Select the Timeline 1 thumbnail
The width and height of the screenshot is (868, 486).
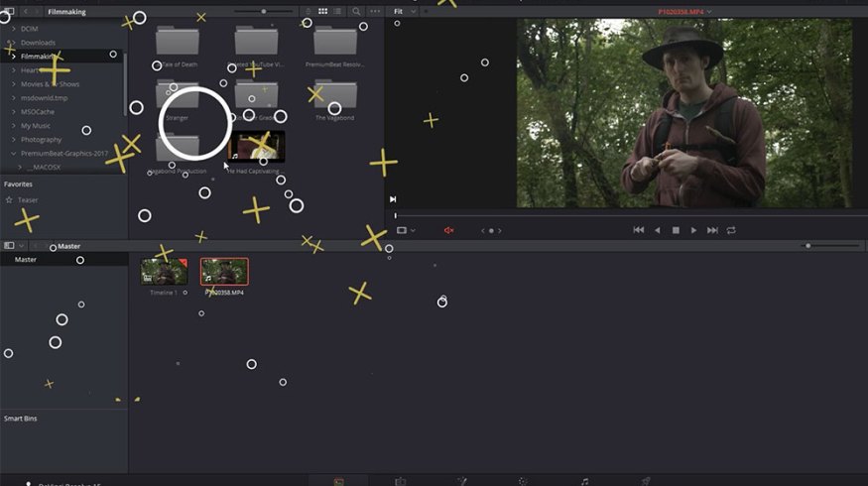[x=164, y=272]
